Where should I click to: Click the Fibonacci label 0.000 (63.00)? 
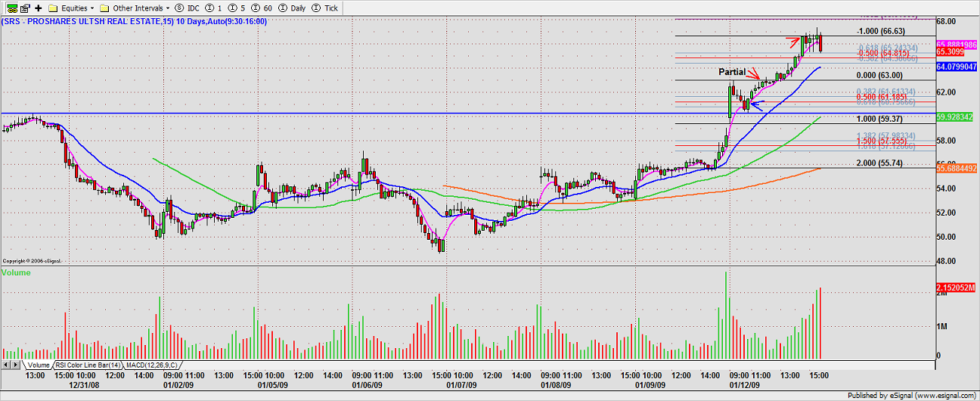[880, 75]
